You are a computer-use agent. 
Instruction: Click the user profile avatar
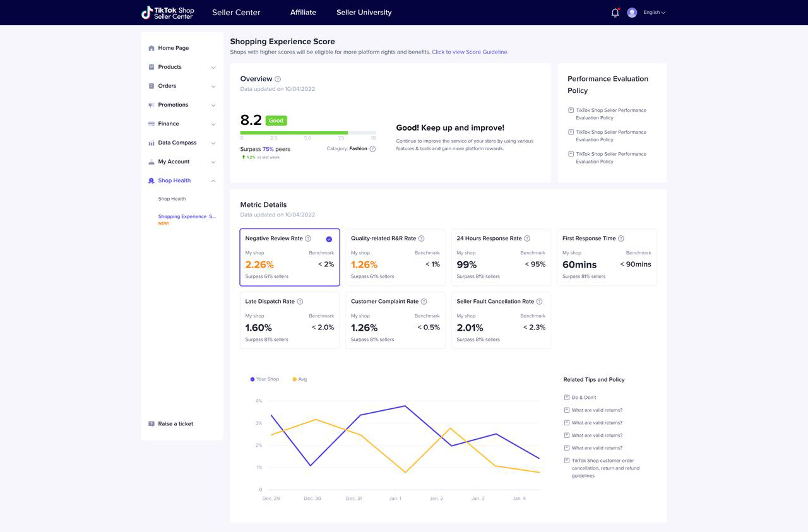point(632,13)
